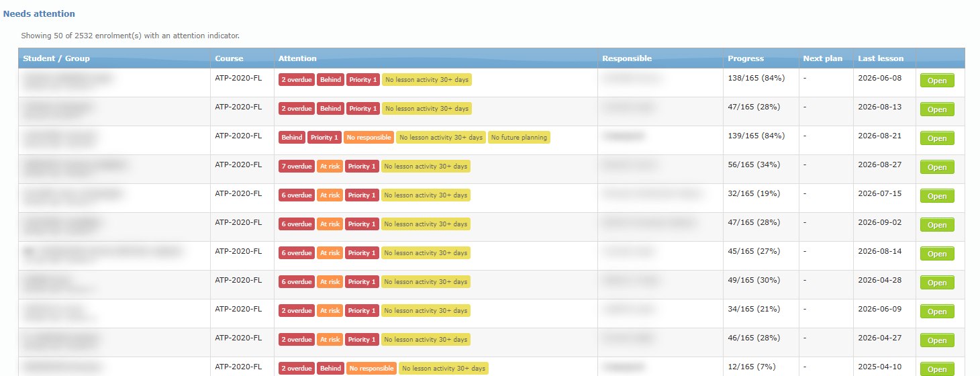This screenshot has height=376, width=980.
Task: Click the last lesson date 2026-08-14
Action: click(x=881, y=251)
